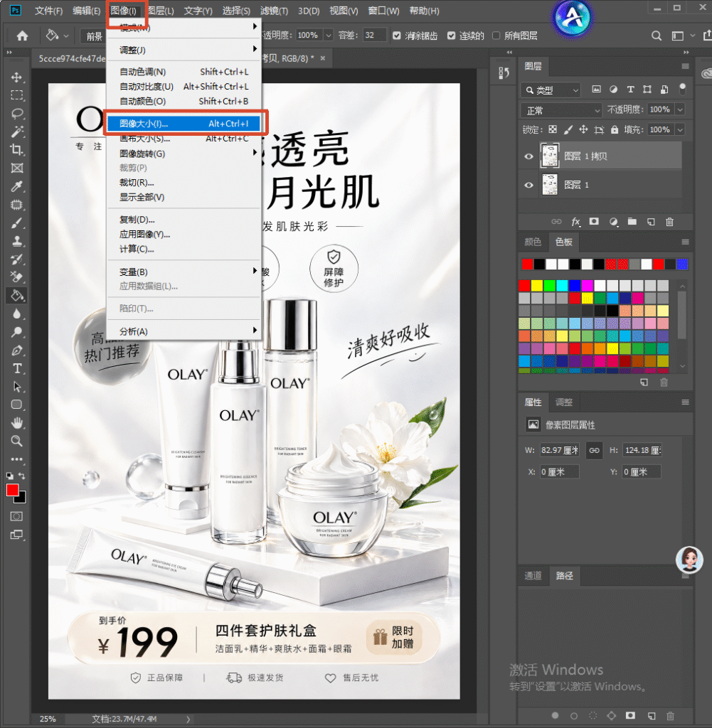Open the 类型 layer filter dropdown
The image size is (712, 728).
tap(551, 90)
